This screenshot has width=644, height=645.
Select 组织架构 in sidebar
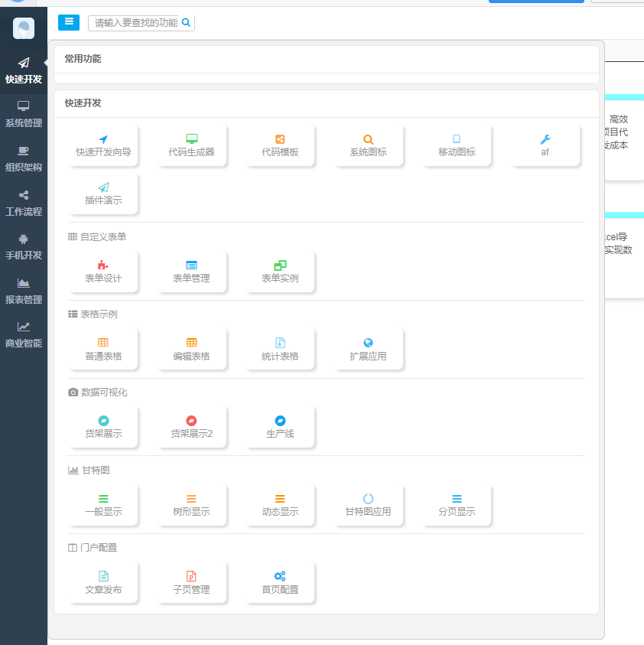coord(24,159)
